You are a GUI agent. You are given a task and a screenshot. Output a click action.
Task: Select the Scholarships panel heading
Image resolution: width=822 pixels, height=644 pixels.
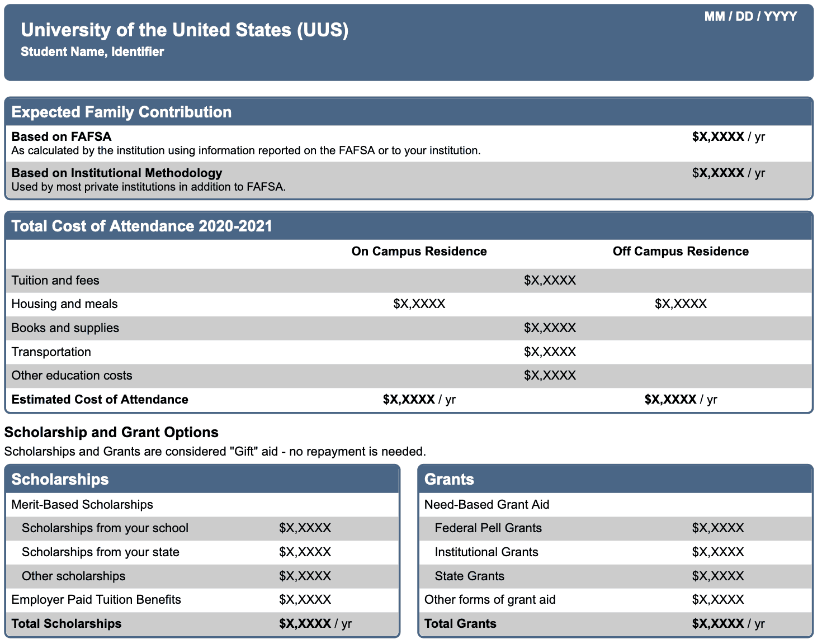pyautogui.click(x=60, y=479)
